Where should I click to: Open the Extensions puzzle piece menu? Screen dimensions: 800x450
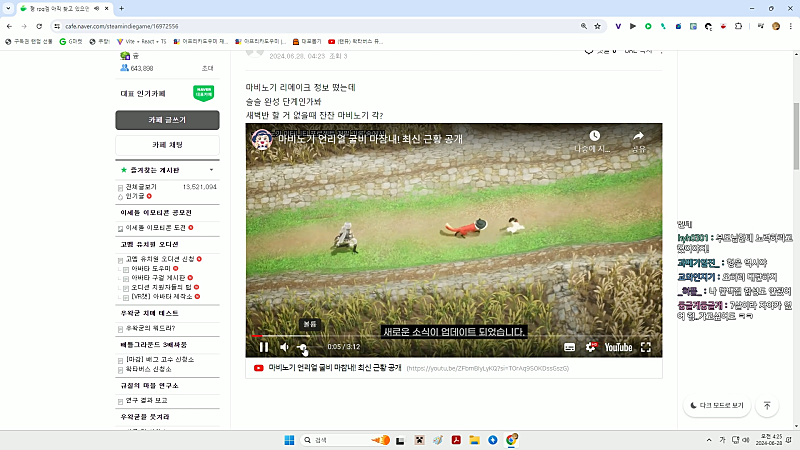[738, 26]
